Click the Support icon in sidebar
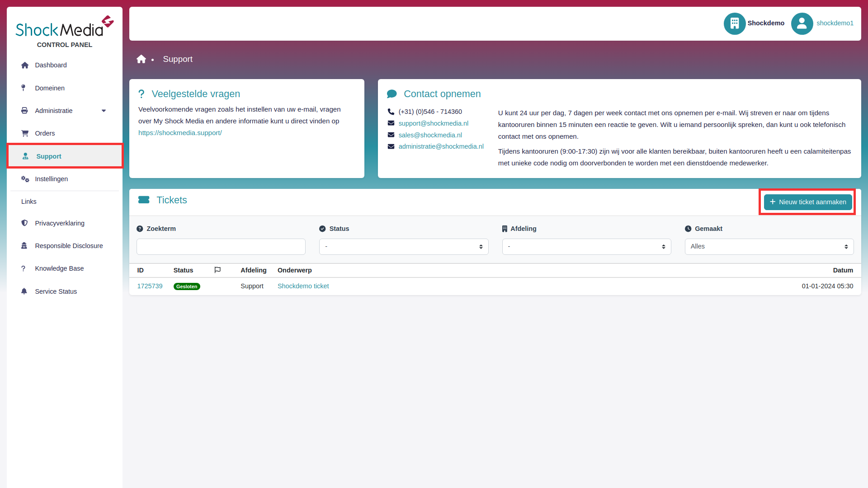The height and width of the screenshot is (488, 868). (x=24, y=156)
